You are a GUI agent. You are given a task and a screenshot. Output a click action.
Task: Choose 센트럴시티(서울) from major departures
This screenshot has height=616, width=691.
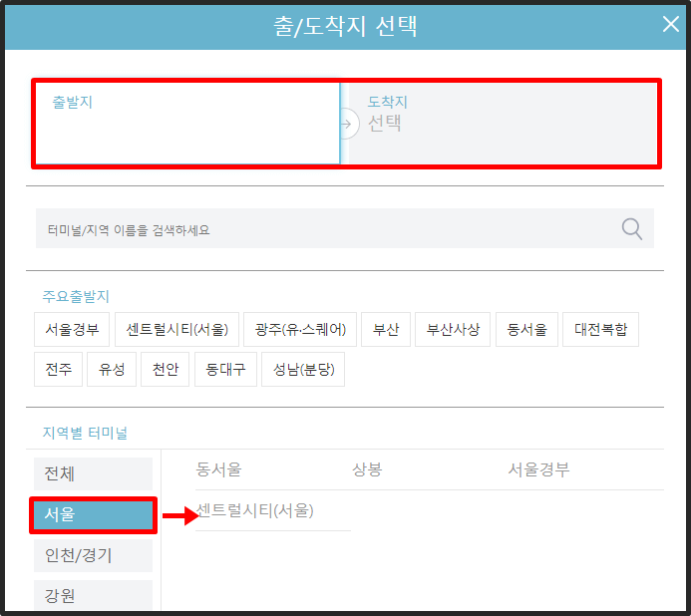[176, 330]
